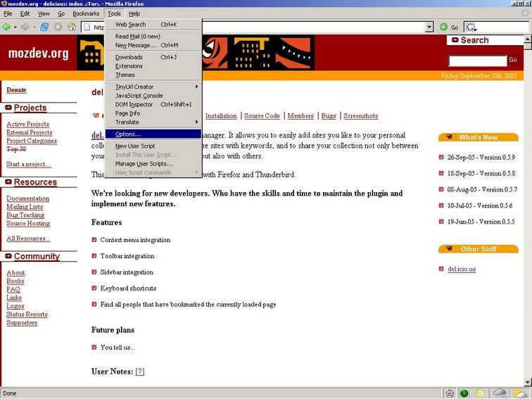
Task: Click the cloud weather status bar icon
Action: [x=500, y=393]
